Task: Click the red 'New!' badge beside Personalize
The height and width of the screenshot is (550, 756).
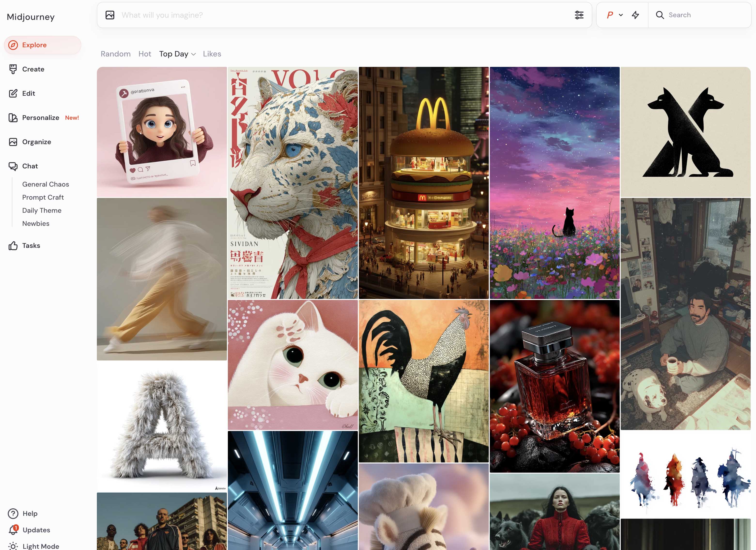Action: pyautogui.click(x=72, y=118)
